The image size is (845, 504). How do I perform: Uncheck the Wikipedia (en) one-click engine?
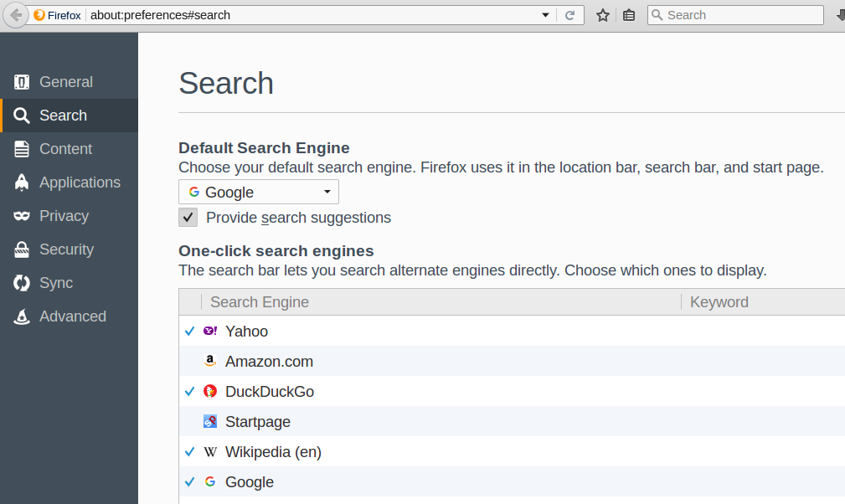tap(190, 452)
